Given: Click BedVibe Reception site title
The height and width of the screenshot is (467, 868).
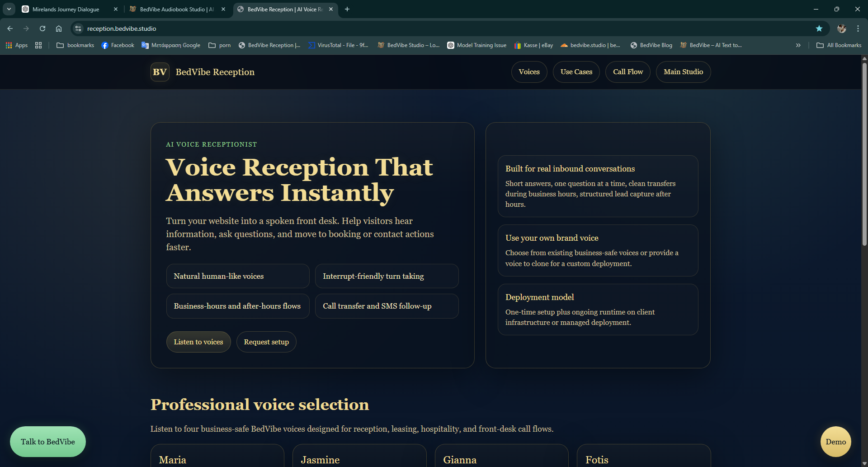Looking at the screenshot, I should pos(215,72).
